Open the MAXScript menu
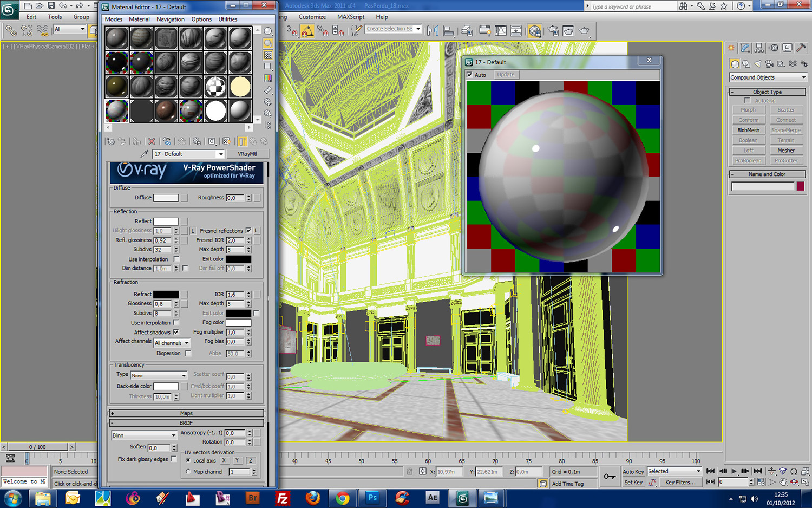The image size is (812, 508). click(x=351, y=17)
